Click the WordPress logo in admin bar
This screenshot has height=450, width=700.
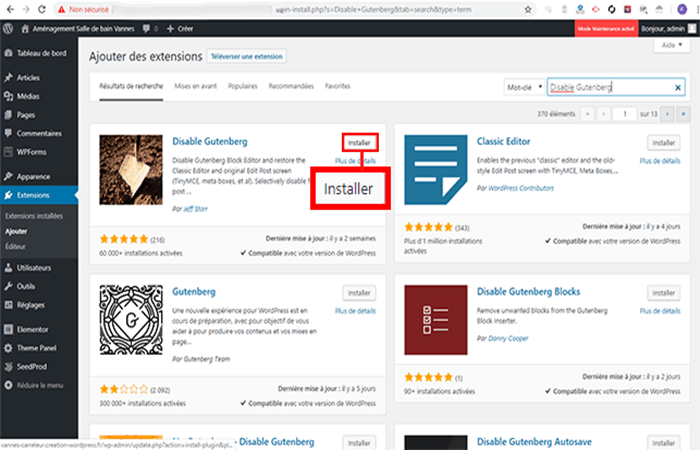pyautogui.click(x=8, y=29)
